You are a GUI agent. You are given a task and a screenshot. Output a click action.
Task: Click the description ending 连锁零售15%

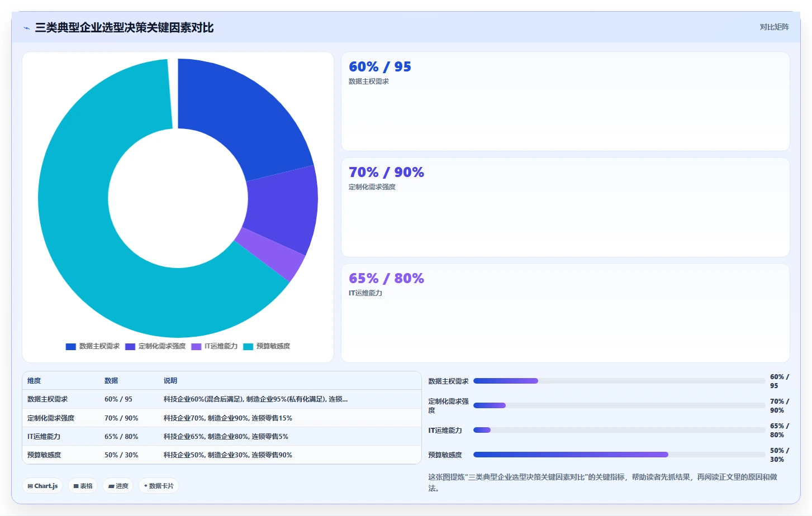point(228,418)
